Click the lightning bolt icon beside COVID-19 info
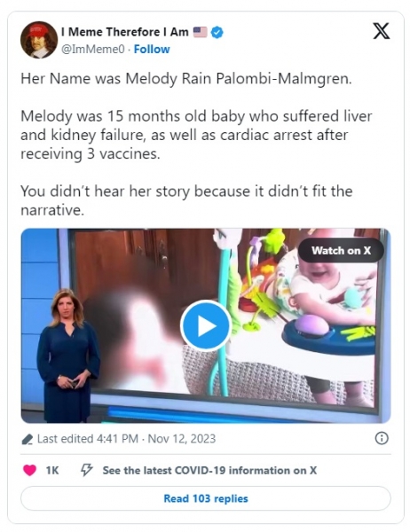The image size is (410, 532). point(86,470)
